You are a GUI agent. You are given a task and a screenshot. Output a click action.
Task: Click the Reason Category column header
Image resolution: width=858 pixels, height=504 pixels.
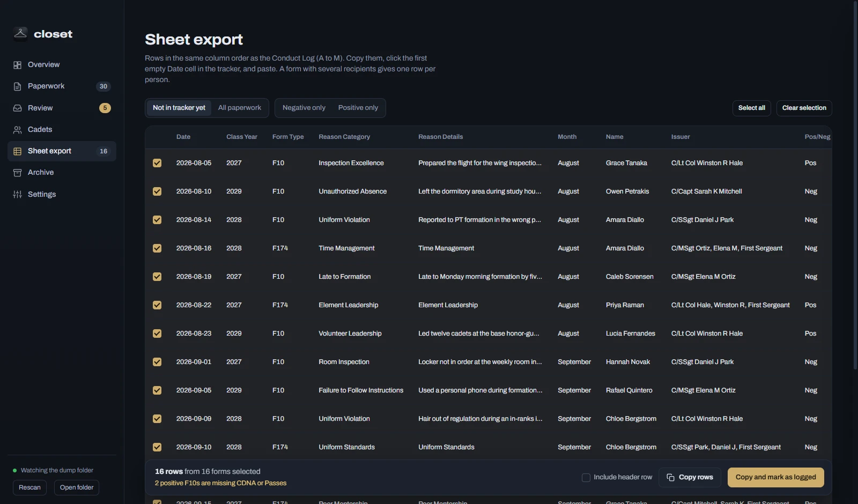coord(344,137)
